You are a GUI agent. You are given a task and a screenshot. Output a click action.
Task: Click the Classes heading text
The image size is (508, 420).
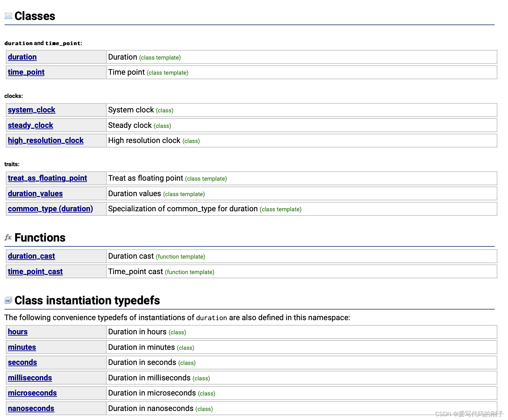click(x=35, y=16)
